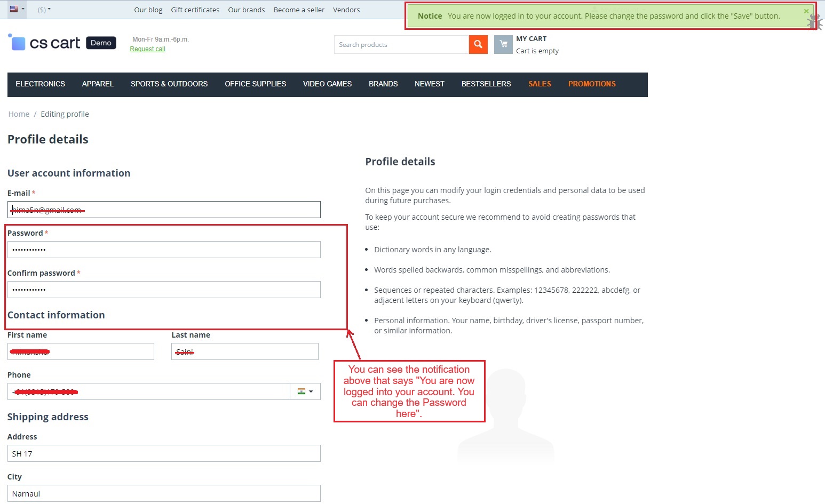Go to Brands menu item

[x=383, y=84]
